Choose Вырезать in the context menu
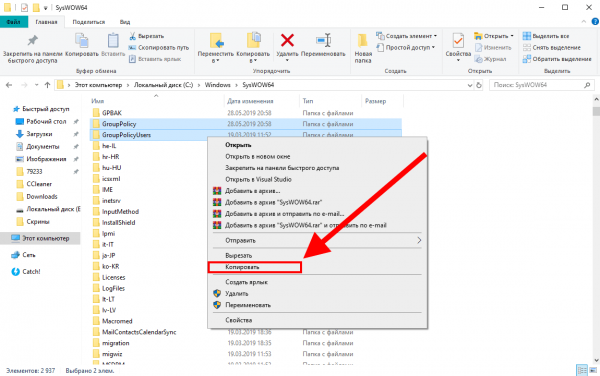Screen dimensions: 600x376 pyautogui.click(x=238, y=256)
